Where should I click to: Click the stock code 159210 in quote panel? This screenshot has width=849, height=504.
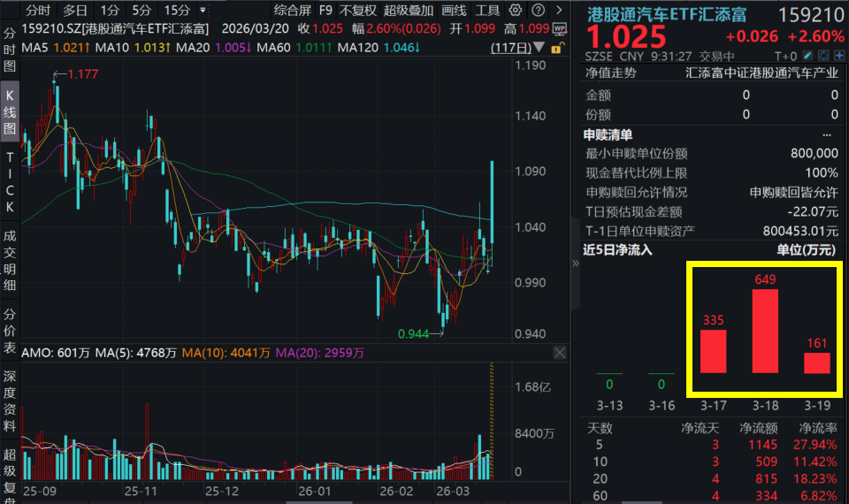point(811,15)
